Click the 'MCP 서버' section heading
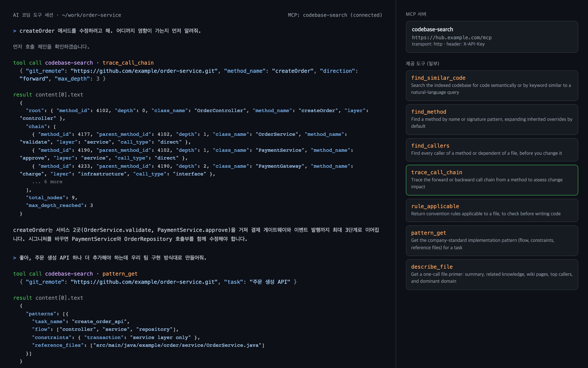This screenshot has width=588, height=368. [x=416, y=14]
